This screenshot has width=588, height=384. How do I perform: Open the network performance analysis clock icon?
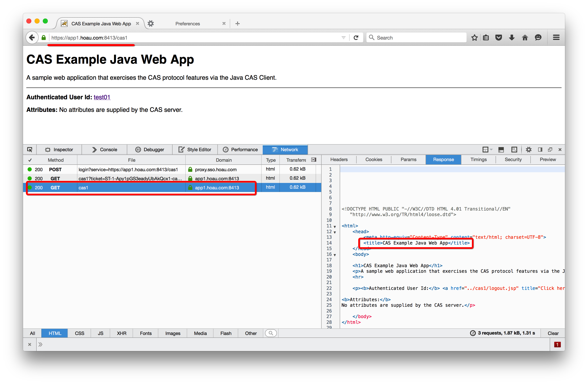pos(473,333)
